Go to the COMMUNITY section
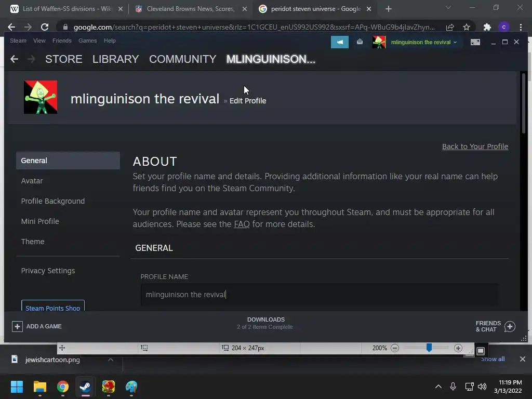 (182, 59)
